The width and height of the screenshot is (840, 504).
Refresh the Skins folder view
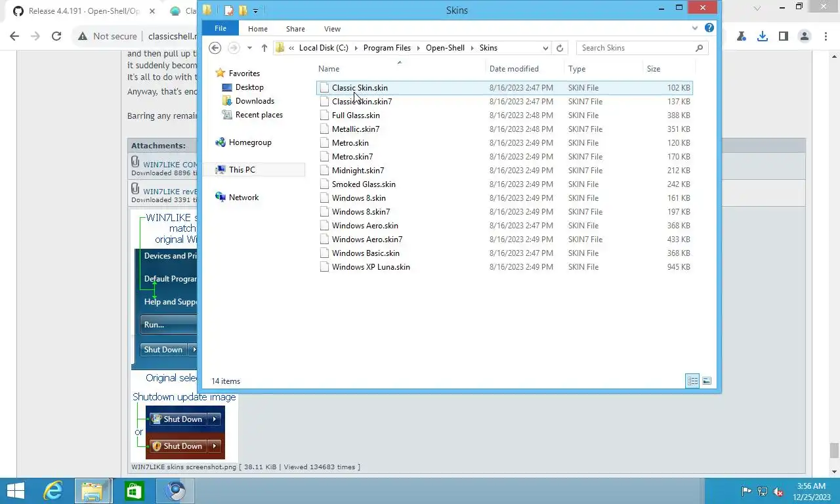point(560,48)
